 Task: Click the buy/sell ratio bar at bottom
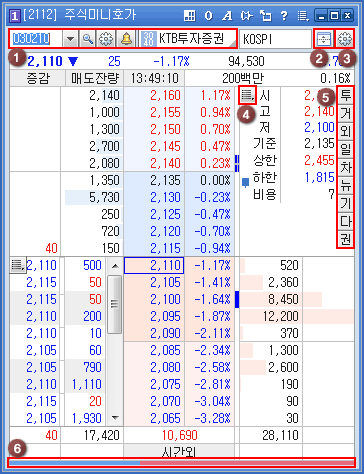(181, 463)
